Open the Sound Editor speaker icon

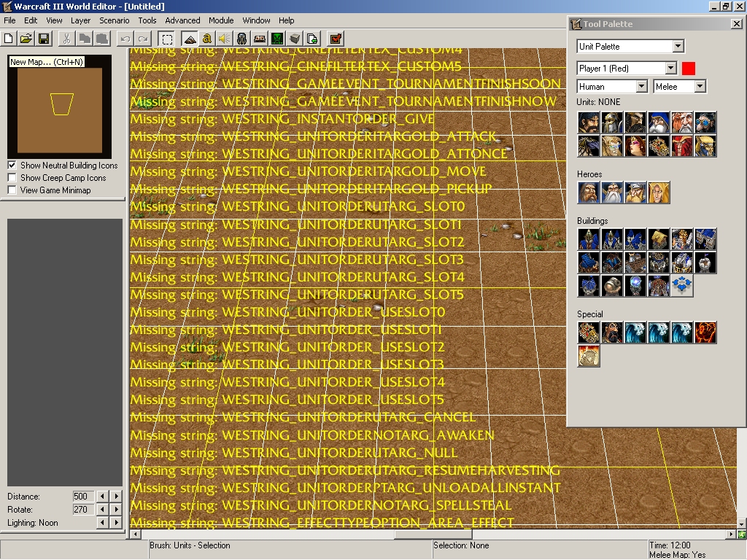pos(225,39)
